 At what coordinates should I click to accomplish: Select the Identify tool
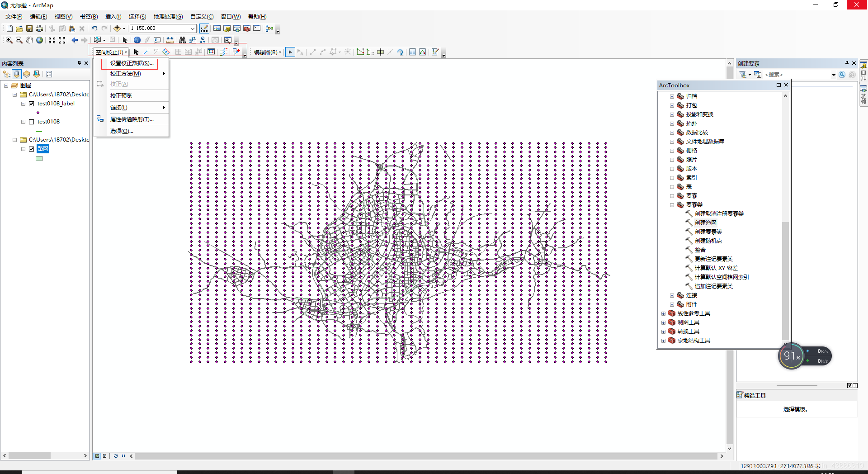click(137, 40)
